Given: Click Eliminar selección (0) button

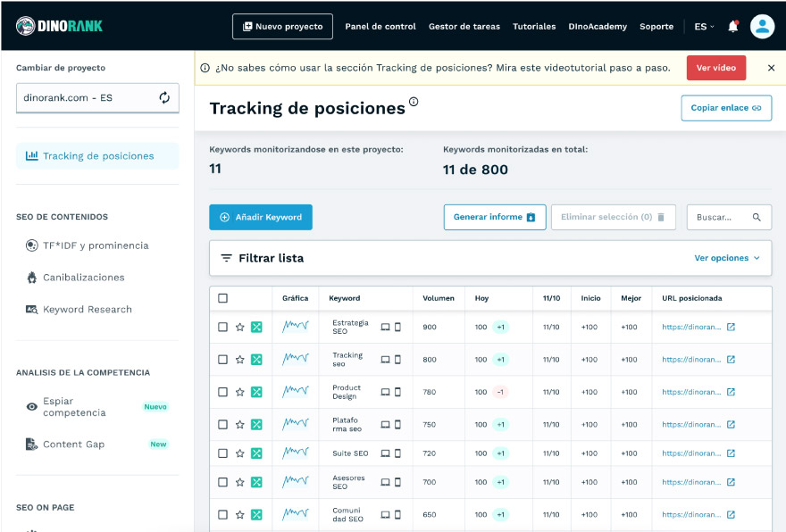Looking at the screenshot, I should tap(613, 217).
